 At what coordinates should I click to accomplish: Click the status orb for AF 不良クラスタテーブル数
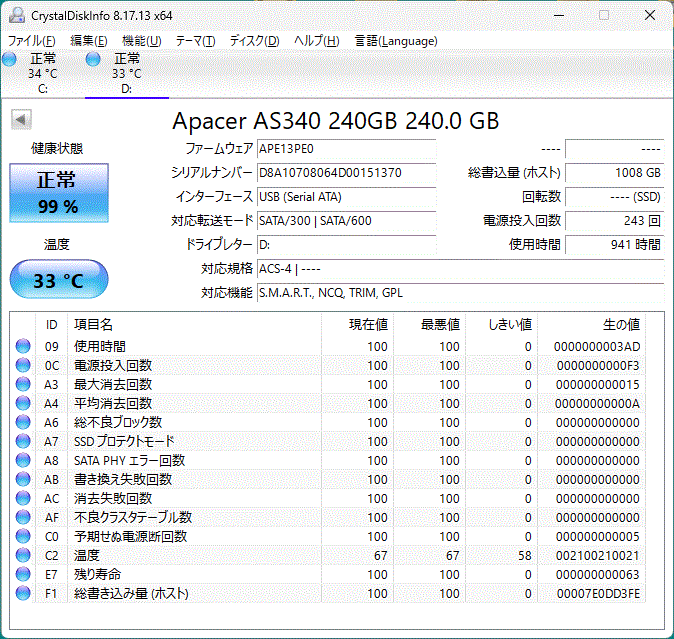(23, 517)
